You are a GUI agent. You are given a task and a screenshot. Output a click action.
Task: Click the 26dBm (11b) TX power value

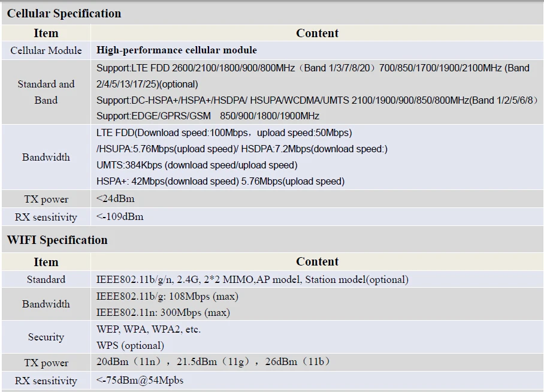pos(298,362)
